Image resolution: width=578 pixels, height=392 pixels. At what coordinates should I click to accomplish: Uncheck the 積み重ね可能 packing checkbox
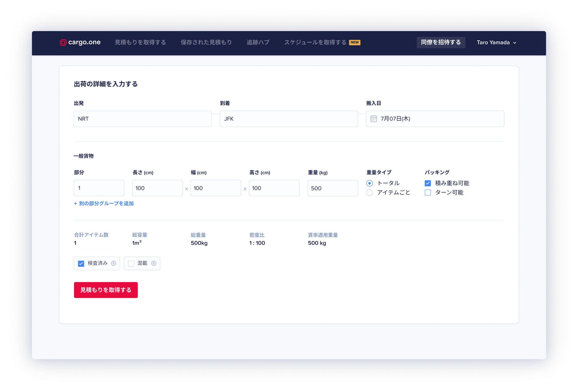click(427, 183)
